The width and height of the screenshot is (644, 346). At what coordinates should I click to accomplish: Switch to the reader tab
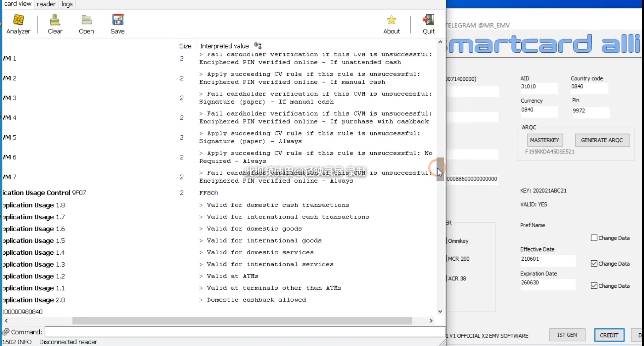(x=46, y=4)
